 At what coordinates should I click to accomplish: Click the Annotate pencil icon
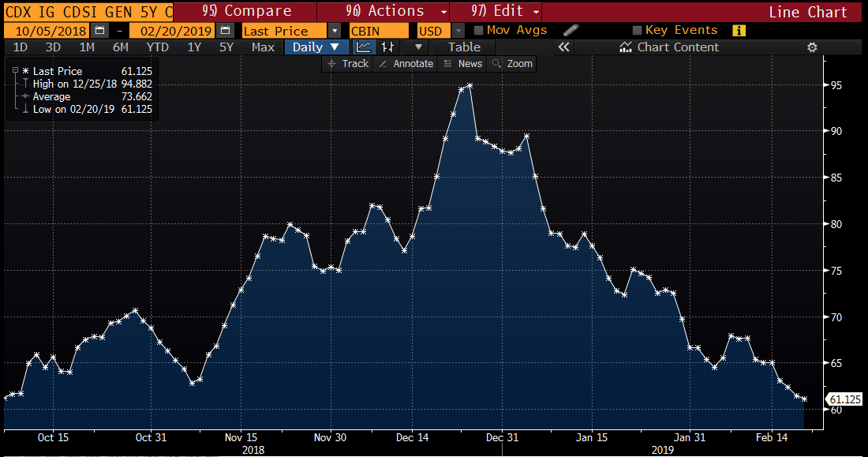[x=383, y=64]
